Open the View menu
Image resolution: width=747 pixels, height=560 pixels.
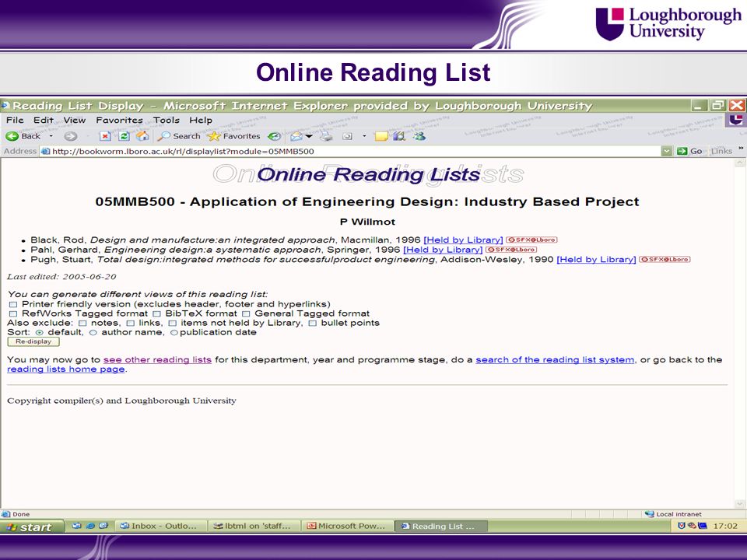(x=75, y=120)
